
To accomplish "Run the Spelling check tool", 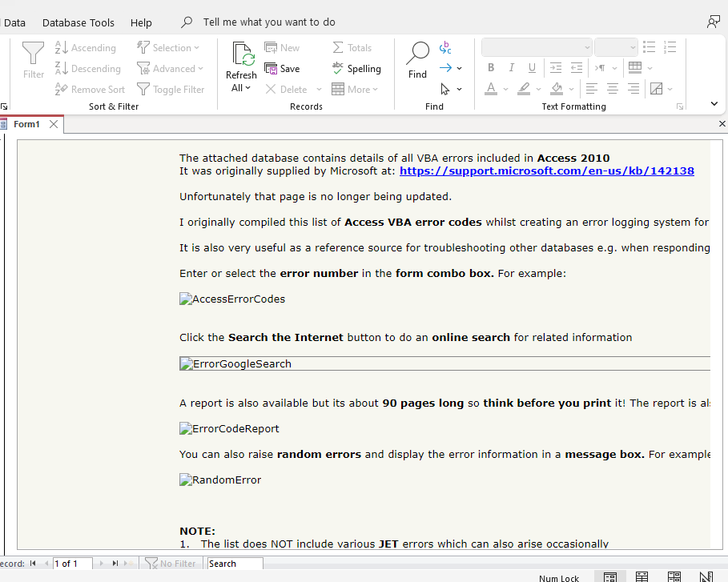I will [x=356, y=69].
